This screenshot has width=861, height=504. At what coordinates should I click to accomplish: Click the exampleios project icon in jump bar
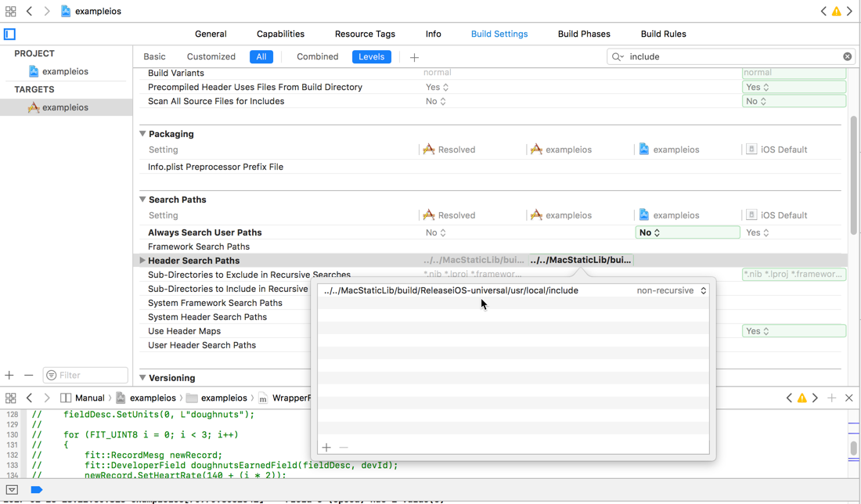(x=65, y=11)
